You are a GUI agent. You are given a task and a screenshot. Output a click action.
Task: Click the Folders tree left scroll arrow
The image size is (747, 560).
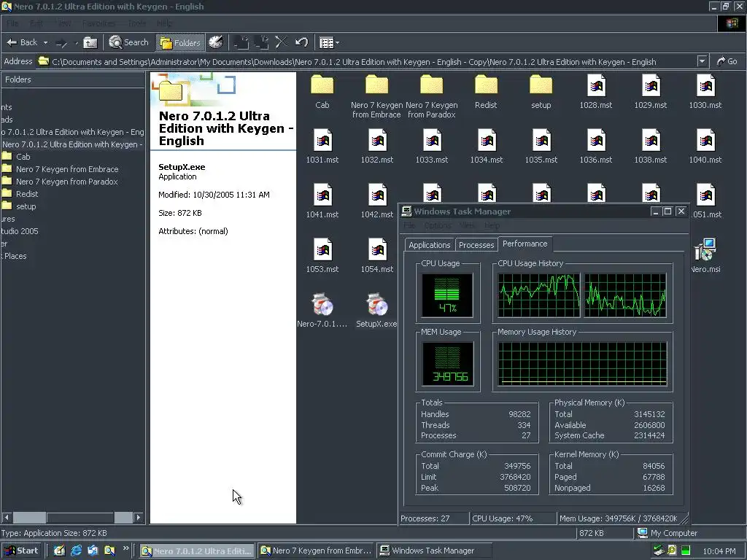(7, 517)
